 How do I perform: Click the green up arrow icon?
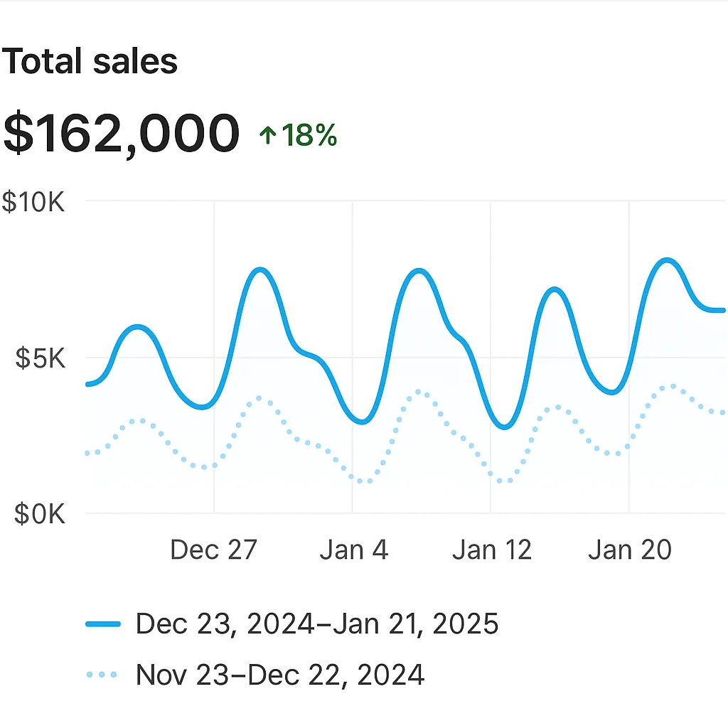(268, 135)
